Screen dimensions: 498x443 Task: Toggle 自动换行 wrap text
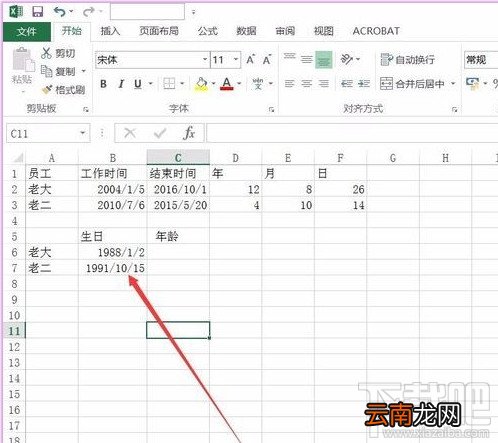coord(407,60)
